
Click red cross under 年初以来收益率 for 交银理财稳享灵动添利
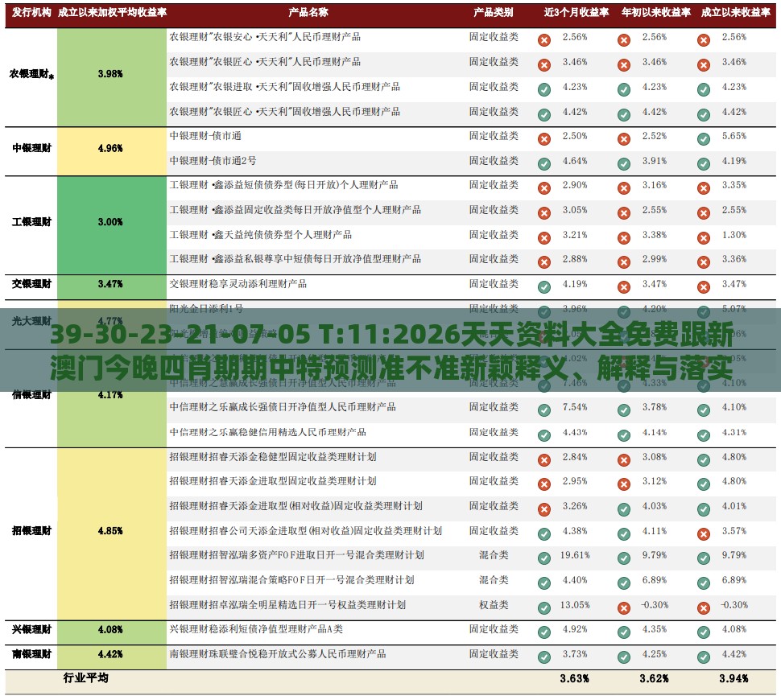[x=624, y=287]
